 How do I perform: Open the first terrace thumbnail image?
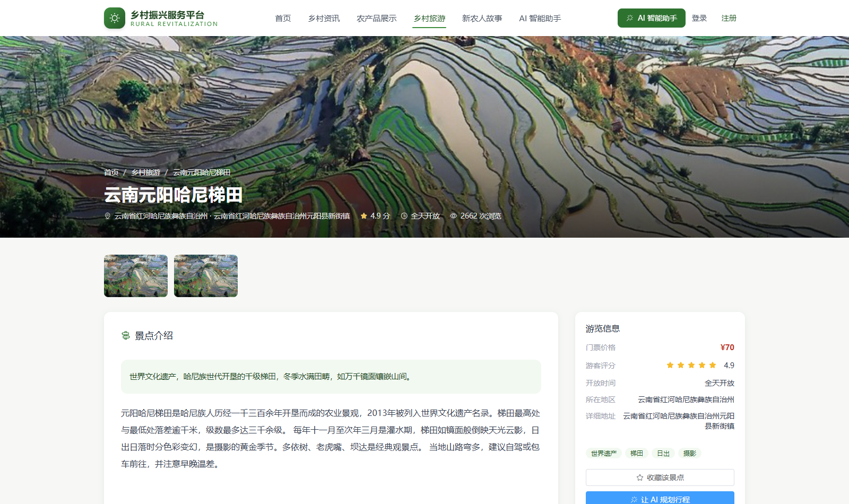136,276
